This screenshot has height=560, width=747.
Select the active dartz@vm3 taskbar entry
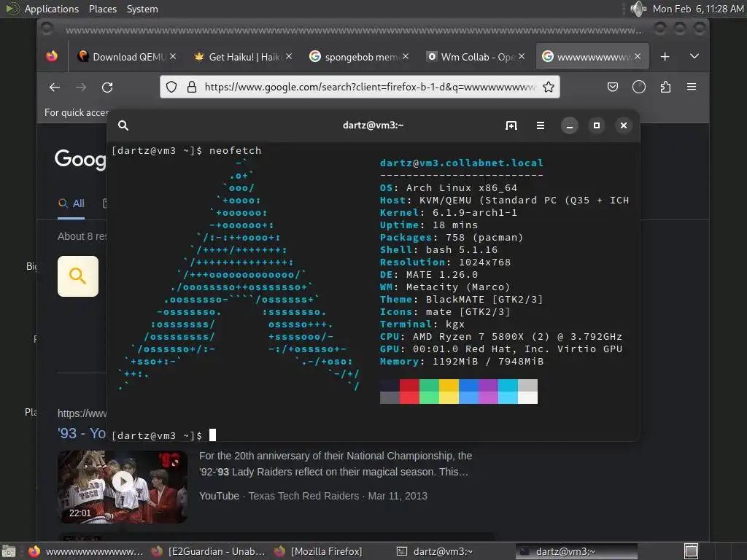(576, 551)
